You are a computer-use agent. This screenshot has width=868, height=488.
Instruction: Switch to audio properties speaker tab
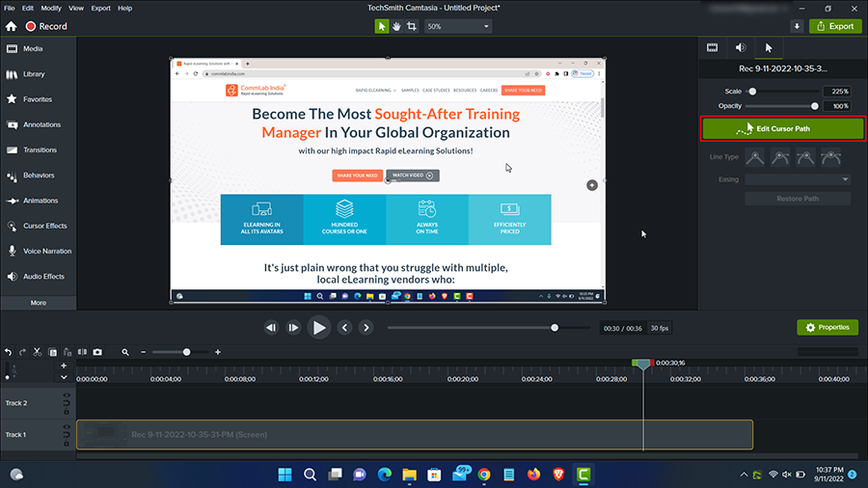[741, 48]
